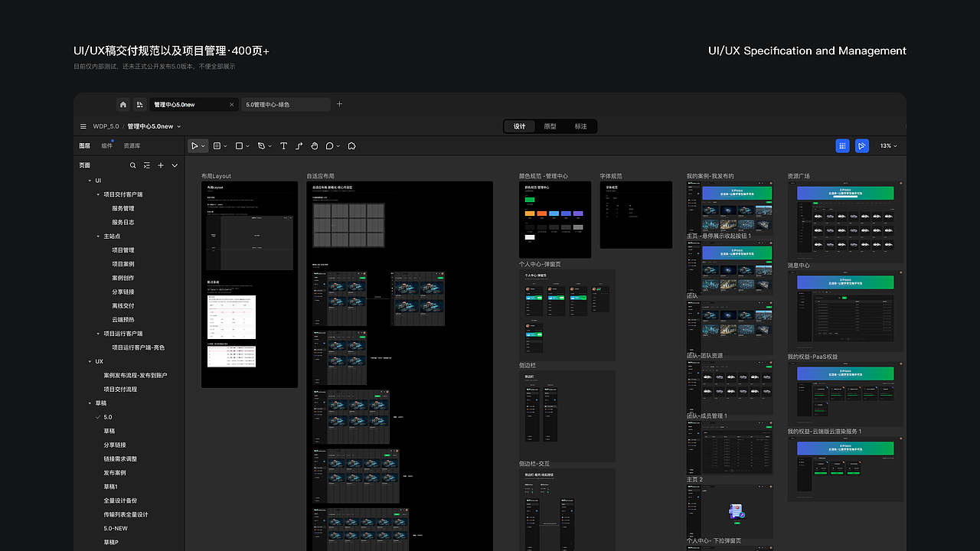Collapse the UX tree group

[x=89, y=361]
